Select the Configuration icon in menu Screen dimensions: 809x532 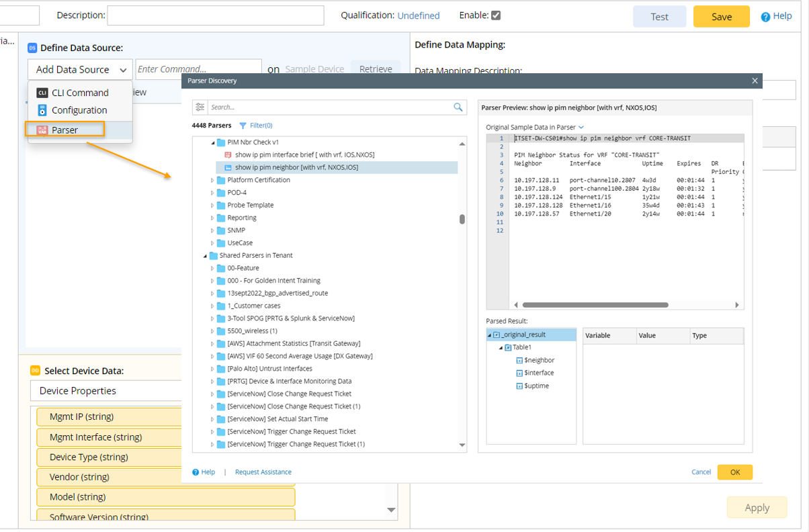click(42, 110)
